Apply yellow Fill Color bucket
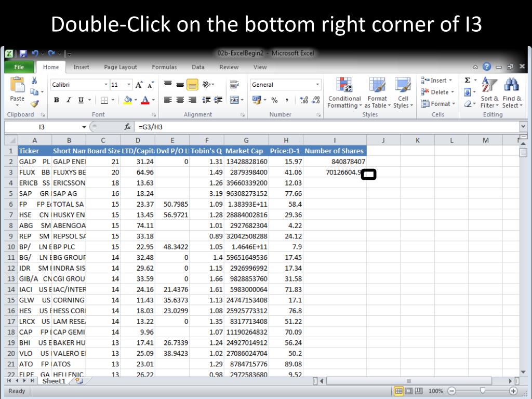532x399 pixels. click(x=128, y=100)
